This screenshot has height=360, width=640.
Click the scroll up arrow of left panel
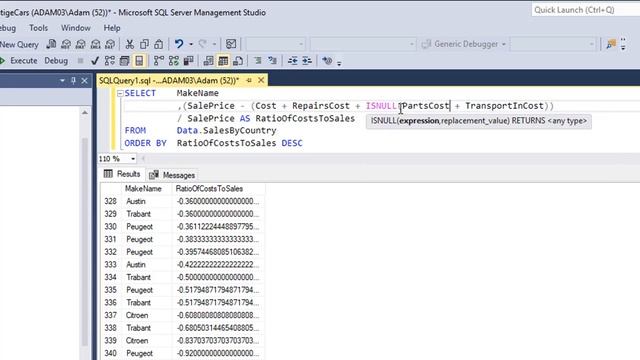(85, 113)
